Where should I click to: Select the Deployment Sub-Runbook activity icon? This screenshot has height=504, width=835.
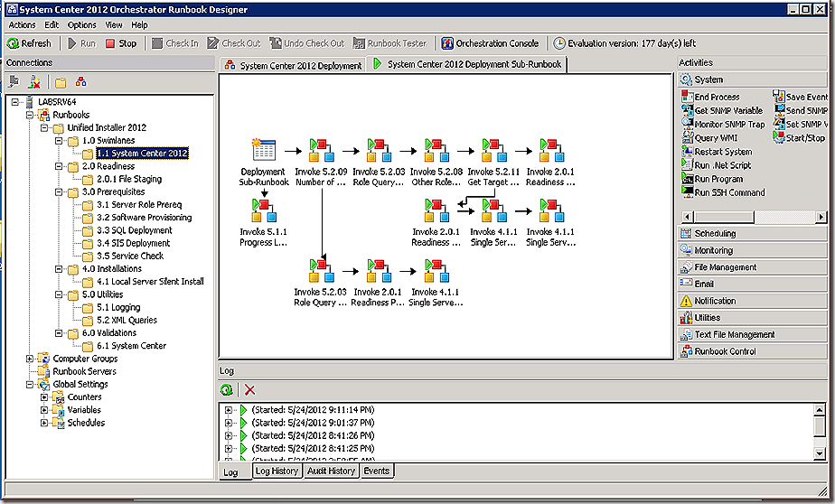264,151
